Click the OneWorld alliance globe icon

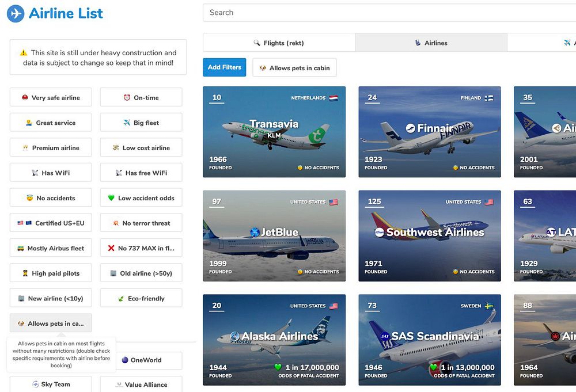[x=125, y=360]
